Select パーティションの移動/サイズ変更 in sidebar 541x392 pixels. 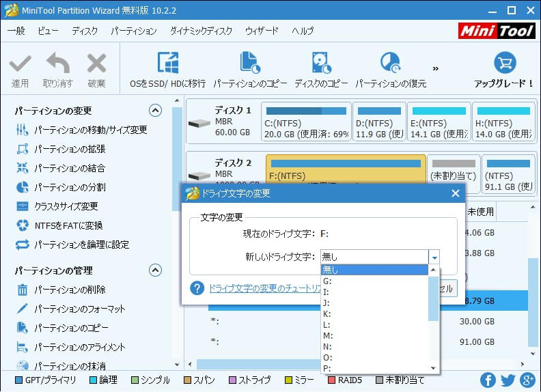[x=82, y=130]
